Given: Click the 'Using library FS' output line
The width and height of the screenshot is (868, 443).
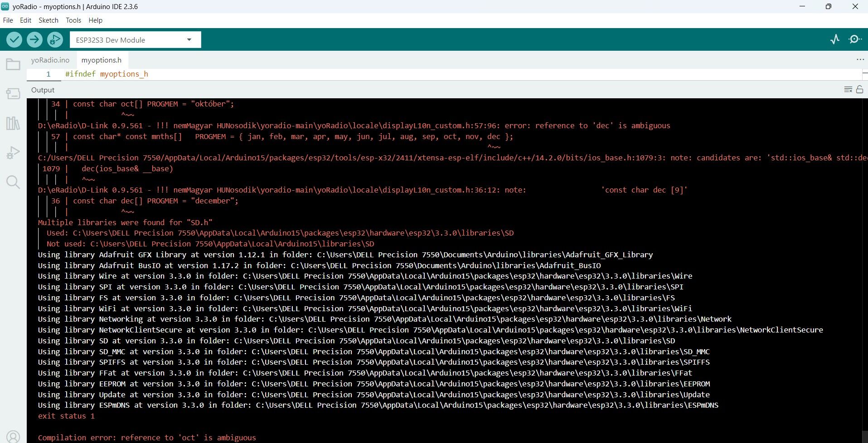Looking at the screenshot, I should coord(356,298).
